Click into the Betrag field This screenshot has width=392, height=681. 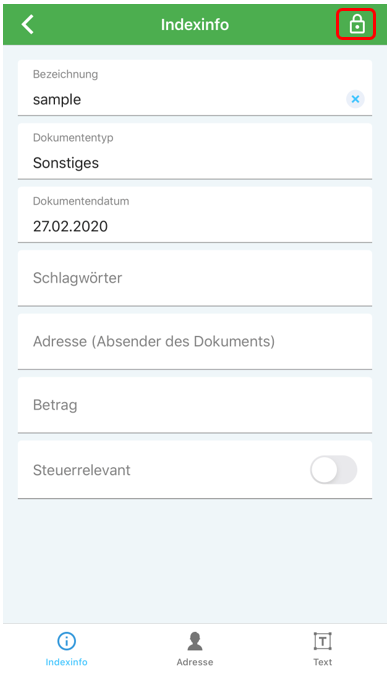click(195, 405)
